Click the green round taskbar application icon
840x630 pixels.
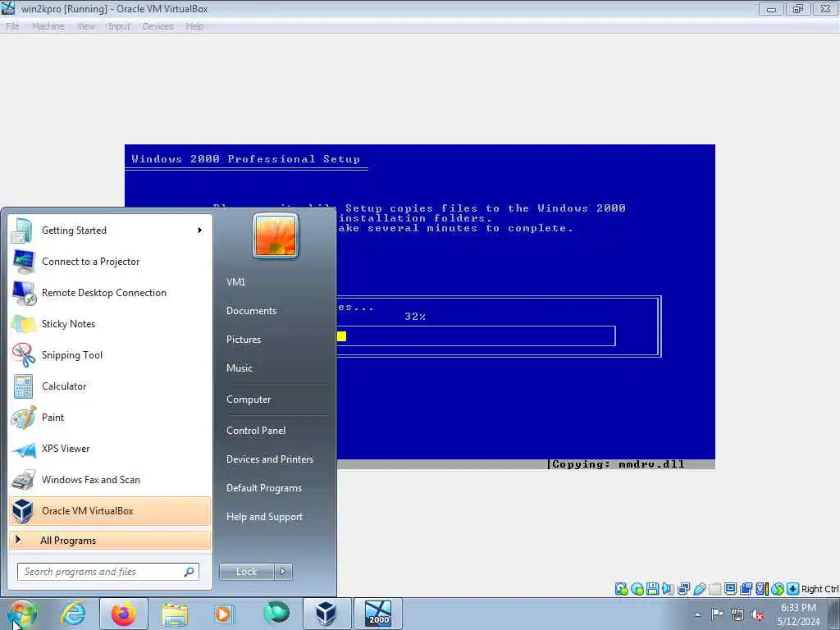(x=276, y=613)
